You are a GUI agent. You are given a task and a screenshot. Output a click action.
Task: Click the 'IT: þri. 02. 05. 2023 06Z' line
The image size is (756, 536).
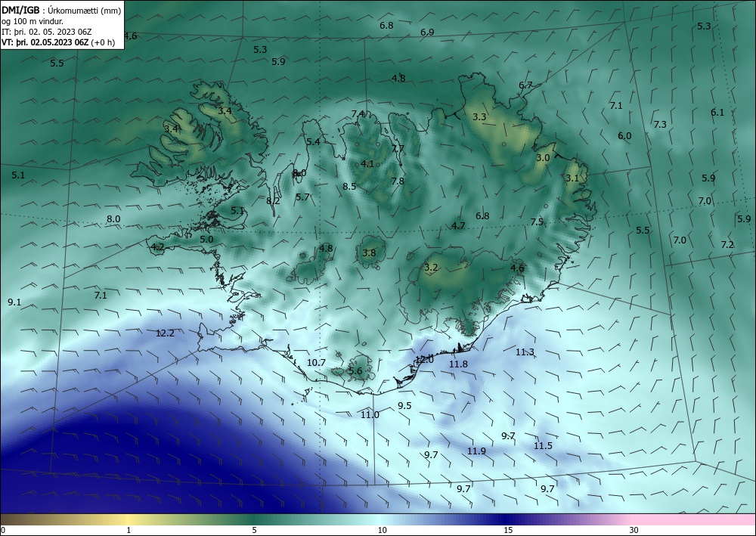(47, 32)
